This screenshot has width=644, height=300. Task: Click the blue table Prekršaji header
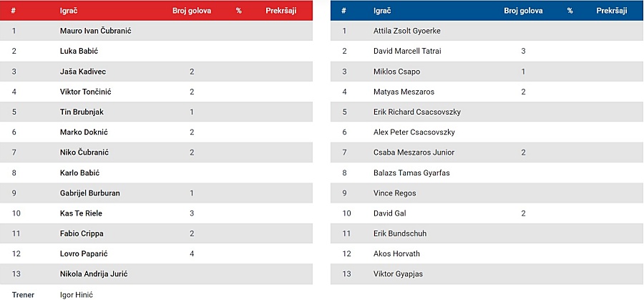click(x=612, y=11)
